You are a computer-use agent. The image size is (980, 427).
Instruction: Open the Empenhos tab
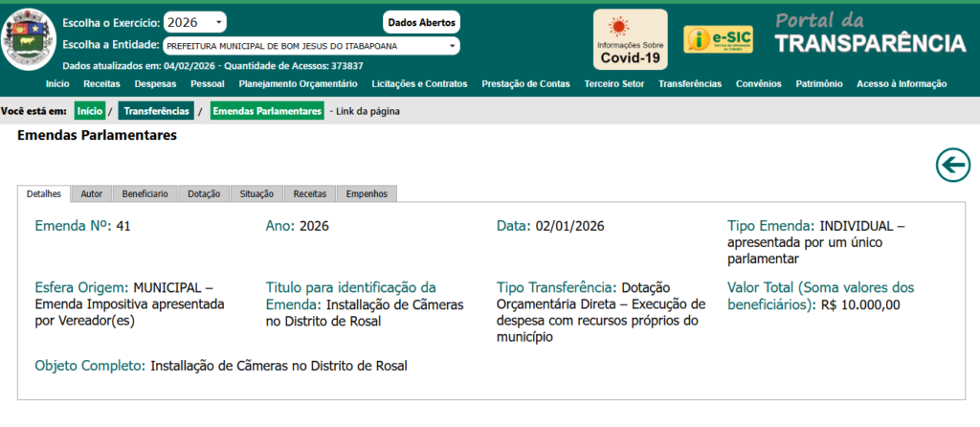pyautogui.click(x=367, y=193)
